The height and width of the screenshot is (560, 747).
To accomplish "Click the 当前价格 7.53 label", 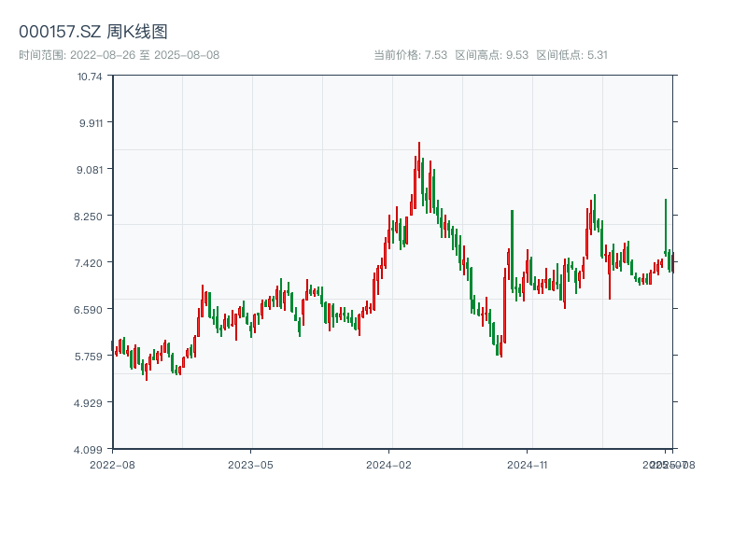I will click(x=410, y=55).
